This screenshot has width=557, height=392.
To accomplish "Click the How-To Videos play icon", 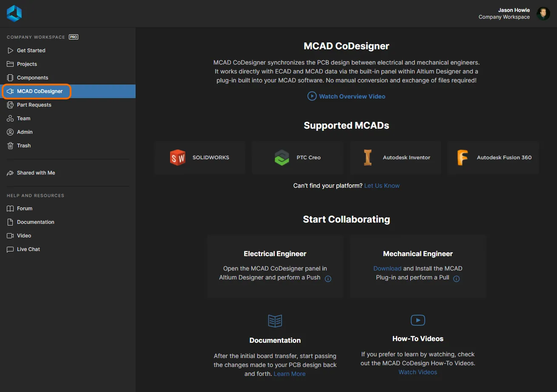I will pyautogui.click(x=418, y=320).
